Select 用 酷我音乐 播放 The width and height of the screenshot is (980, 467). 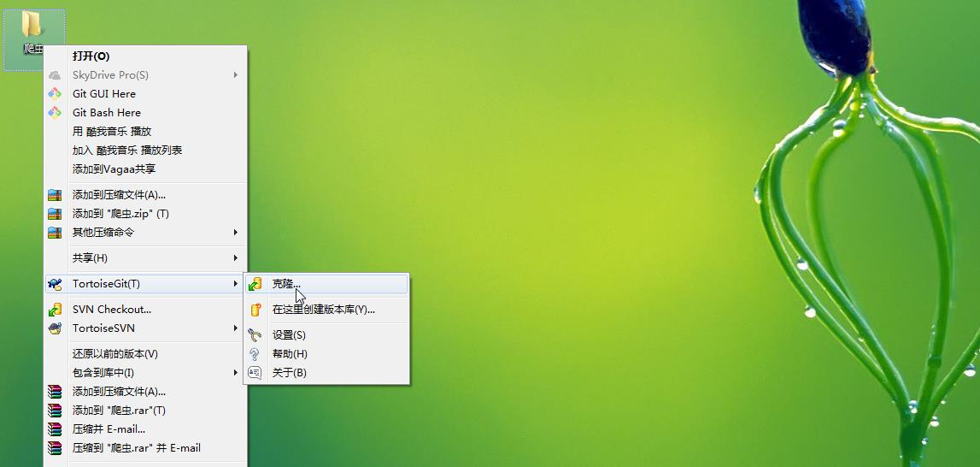145,132
